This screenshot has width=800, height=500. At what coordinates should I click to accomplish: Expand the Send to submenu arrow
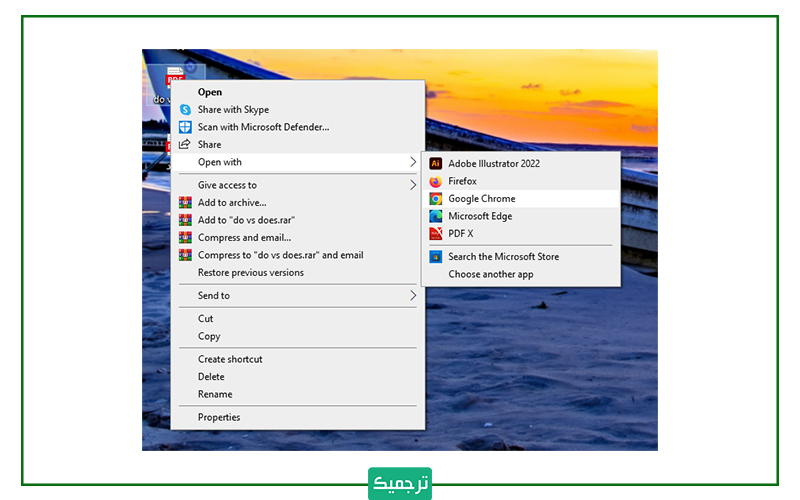[413, 295]
